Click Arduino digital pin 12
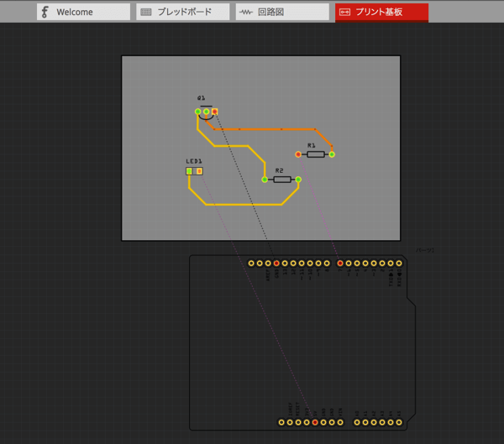Screen dimensions: 504x444 [293, 264]
